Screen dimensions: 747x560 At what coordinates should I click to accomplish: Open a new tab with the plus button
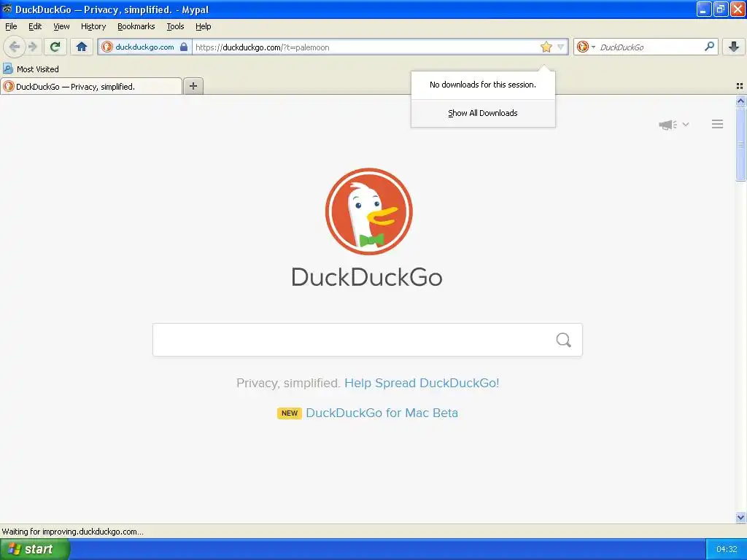point(193,86)
